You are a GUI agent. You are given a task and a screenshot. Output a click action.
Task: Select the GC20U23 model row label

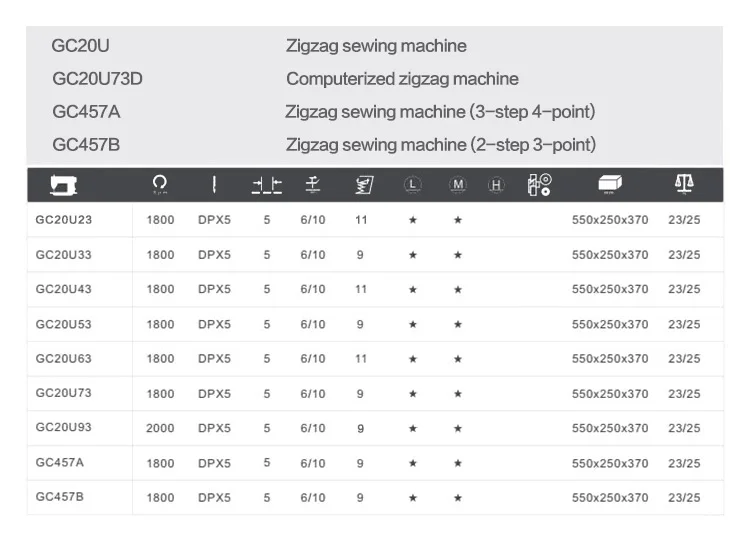click(x=64, y=219)
